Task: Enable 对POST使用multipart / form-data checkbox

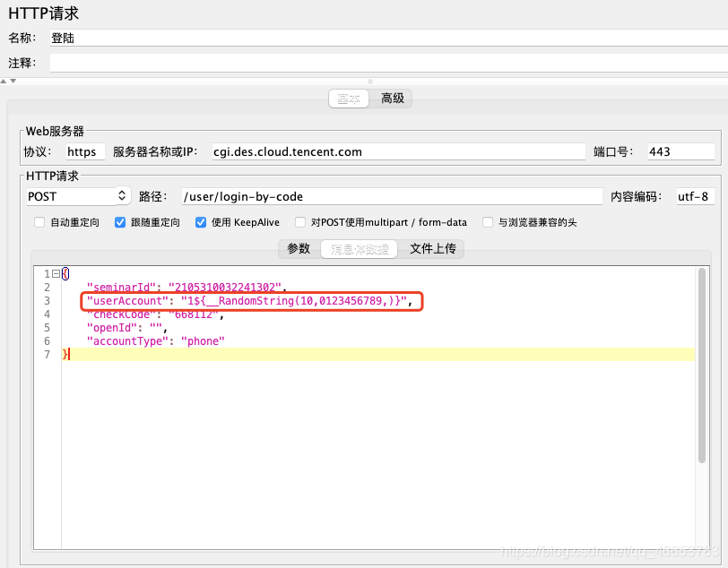Action: [x=300, y=222]
